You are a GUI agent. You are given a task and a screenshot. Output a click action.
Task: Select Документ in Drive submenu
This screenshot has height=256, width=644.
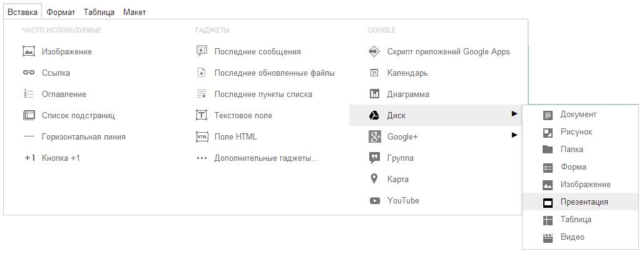coord(580,115)
